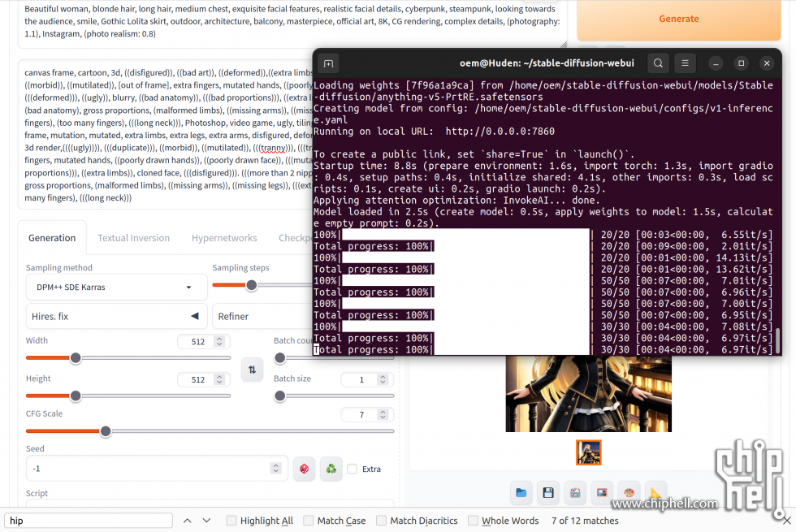The image size is (796, 532).
Task: Send image to extras with ruler icon
Action: 656,492
